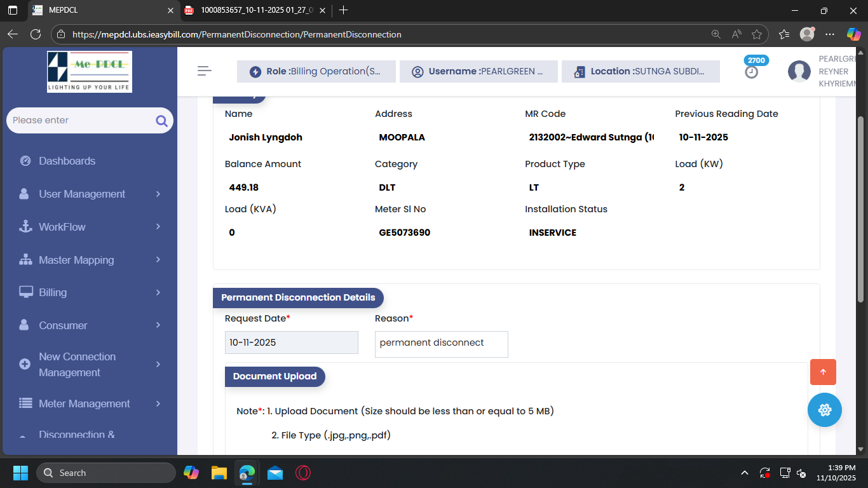Click the Request Date field

click(x=292, y=342)
